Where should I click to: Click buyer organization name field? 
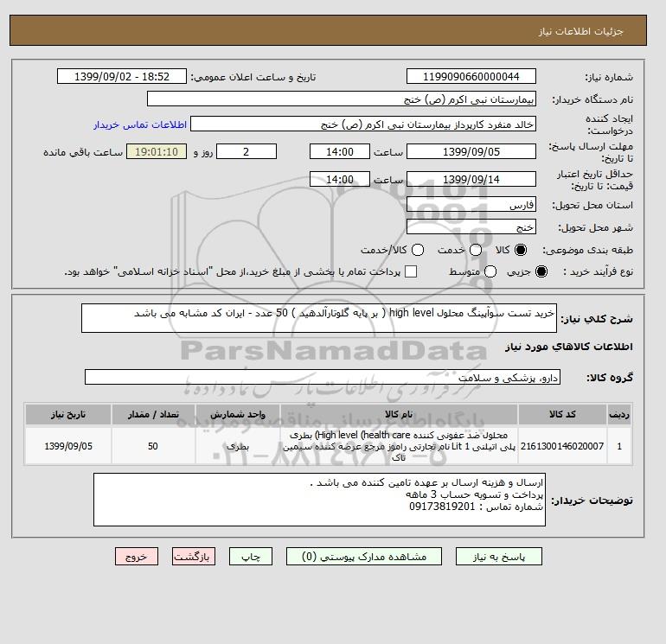[x=342, y=99]
